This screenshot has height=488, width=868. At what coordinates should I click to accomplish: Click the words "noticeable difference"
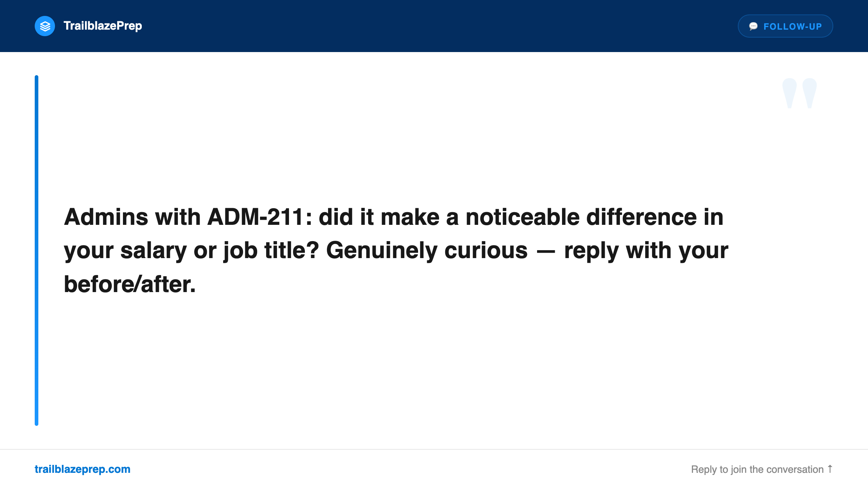coord(581,217)
